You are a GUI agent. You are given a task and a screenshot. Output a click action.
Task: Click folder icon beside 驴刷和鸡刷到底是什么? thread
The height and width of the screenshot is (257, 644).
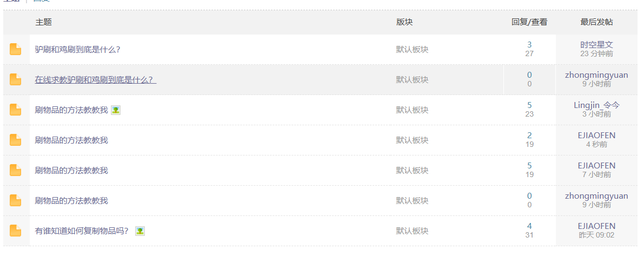coord(16,49)
